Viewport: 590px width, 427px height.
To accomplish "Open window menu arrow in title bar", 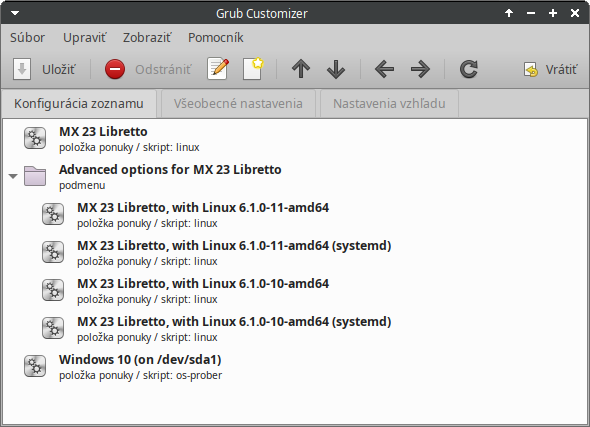I will [x=15, y=13].
